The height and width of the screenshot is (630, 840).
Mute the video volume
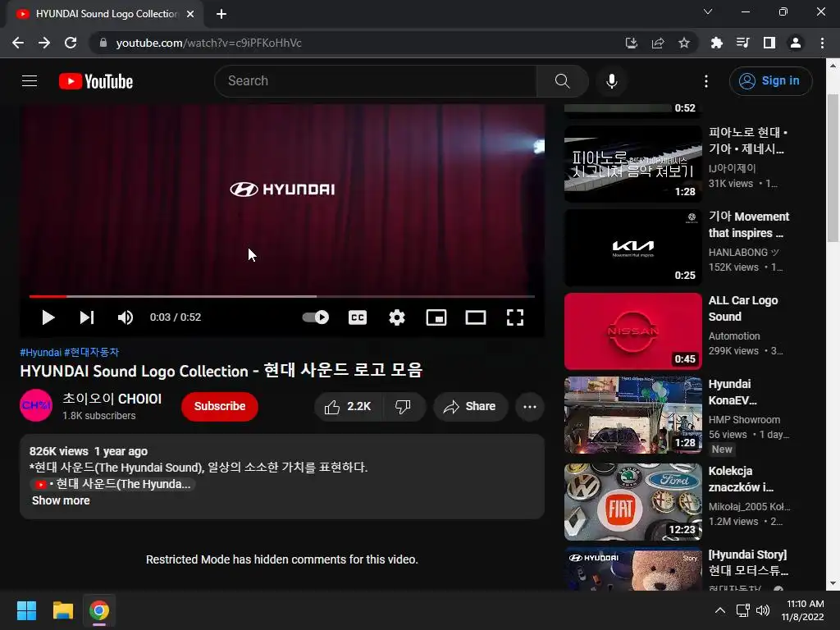[x=125, y=317]
